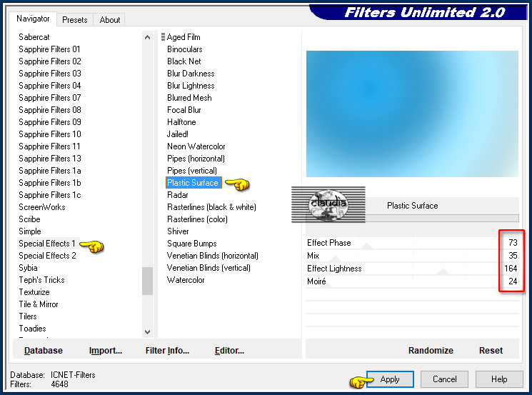Select Sapphire Filters 1a
Screen dimensions: 532x395
click(50, 171)
